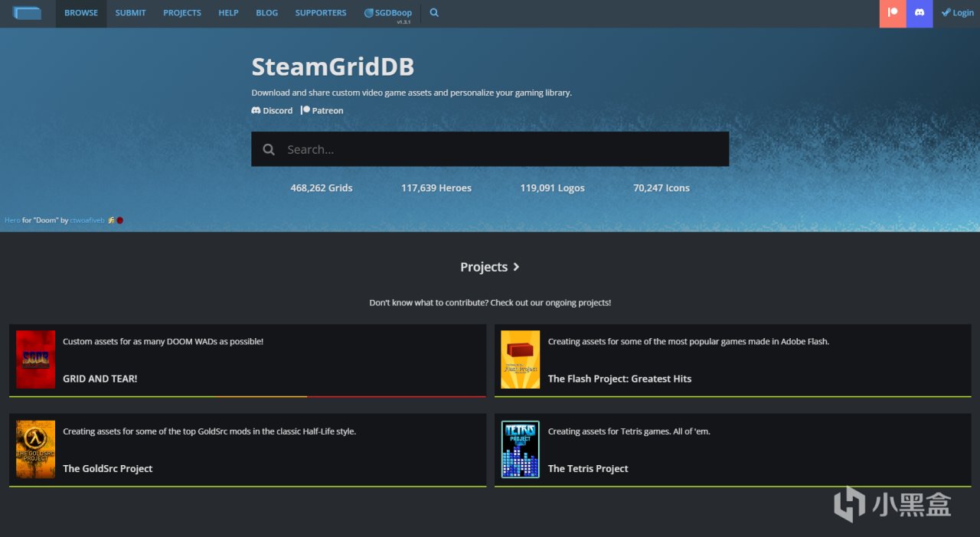
Task: Open the SUBMIT menu item
Action: tap(130, 13)
